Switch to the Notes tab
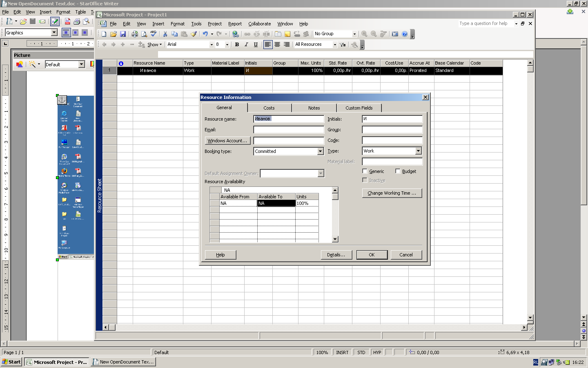 click(314, 108)
